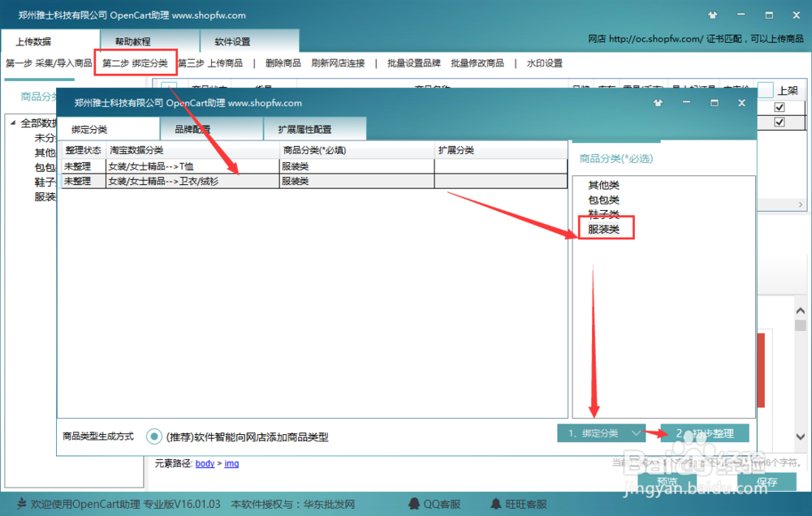Image resolution: width=812 pixels, height=516 pixels.
Task: Toggle the 上架 header checkbox in main window
Action: [766, 90]
